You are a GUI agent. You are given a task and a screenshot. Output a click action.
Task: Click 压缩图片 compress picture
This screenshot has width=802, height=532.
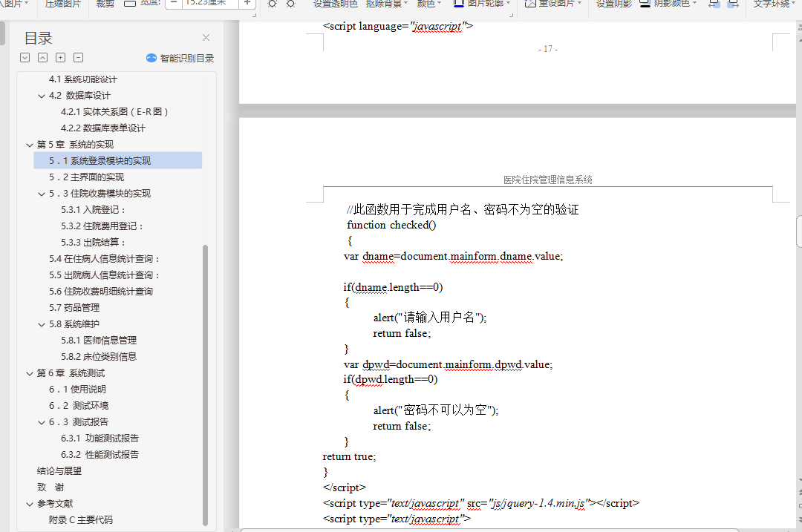tap(63, 4)
